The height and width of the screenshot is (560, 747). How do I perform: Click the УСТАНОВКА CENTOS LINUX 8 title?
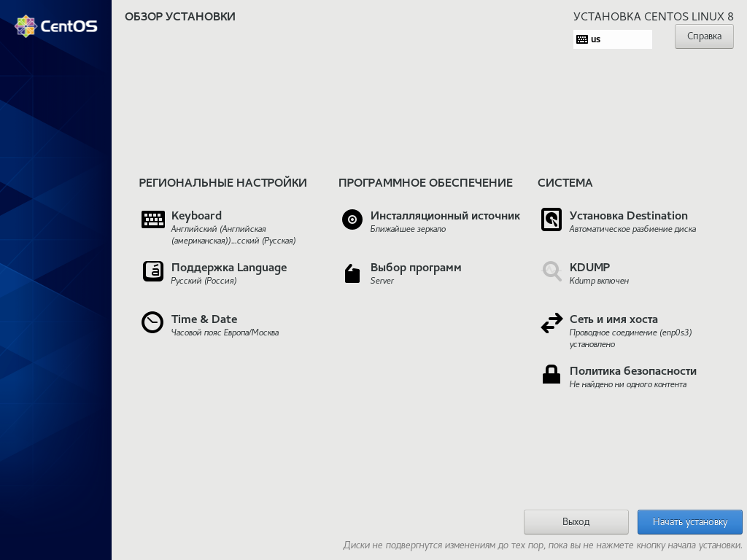coord(653,17)
